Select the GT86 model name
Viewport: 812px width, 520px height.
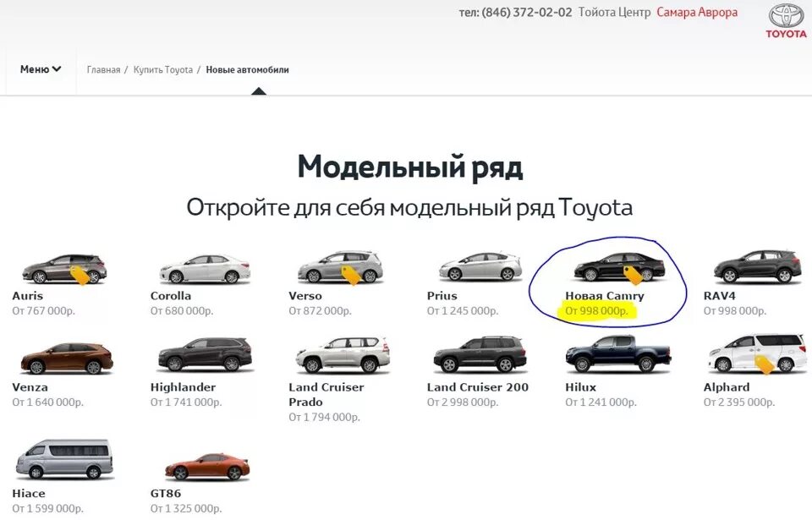[x=166, y=493]
